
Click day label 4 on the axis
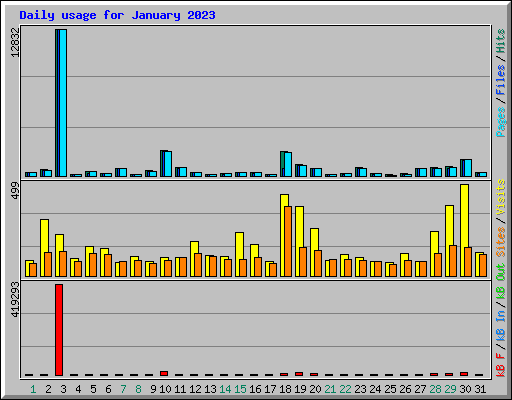point(78,389)
